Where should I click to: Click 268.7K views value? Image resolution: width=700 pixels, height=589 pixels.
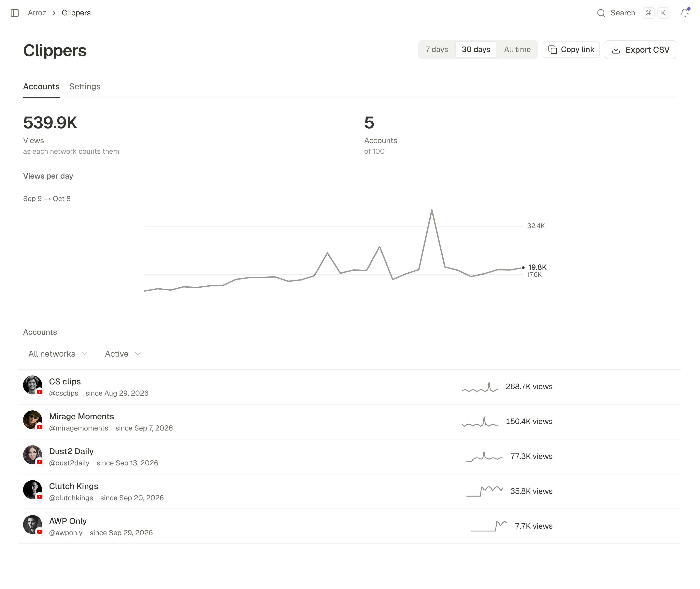click(x=529, y=387)
